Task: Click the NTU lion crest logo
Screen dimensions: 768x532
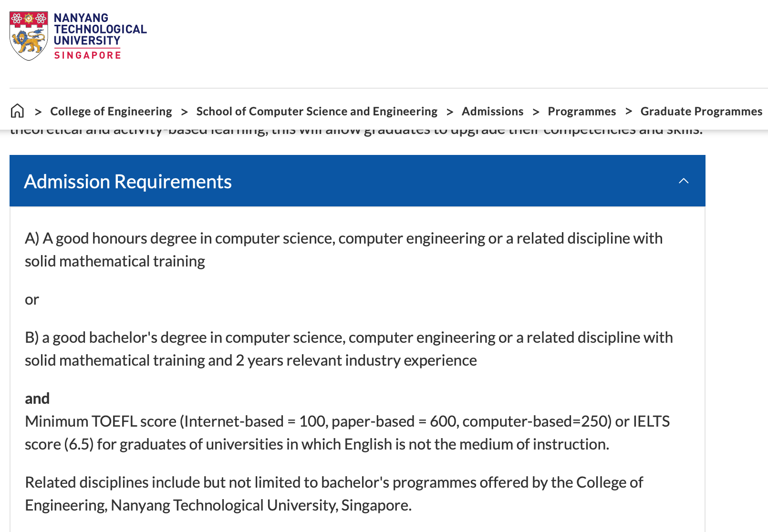Action: click(29, 36)
